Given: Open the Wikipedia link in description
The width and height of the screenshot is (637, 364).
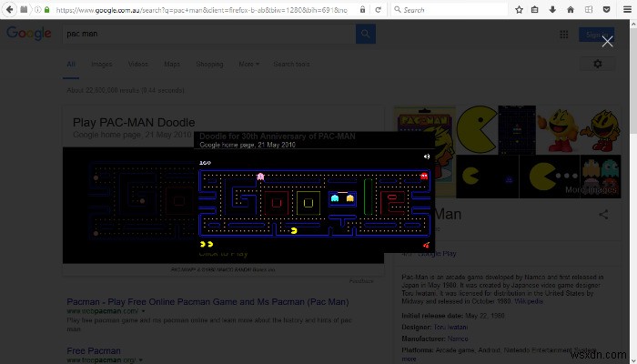Looking at the screenshot, I should point(529,301).
